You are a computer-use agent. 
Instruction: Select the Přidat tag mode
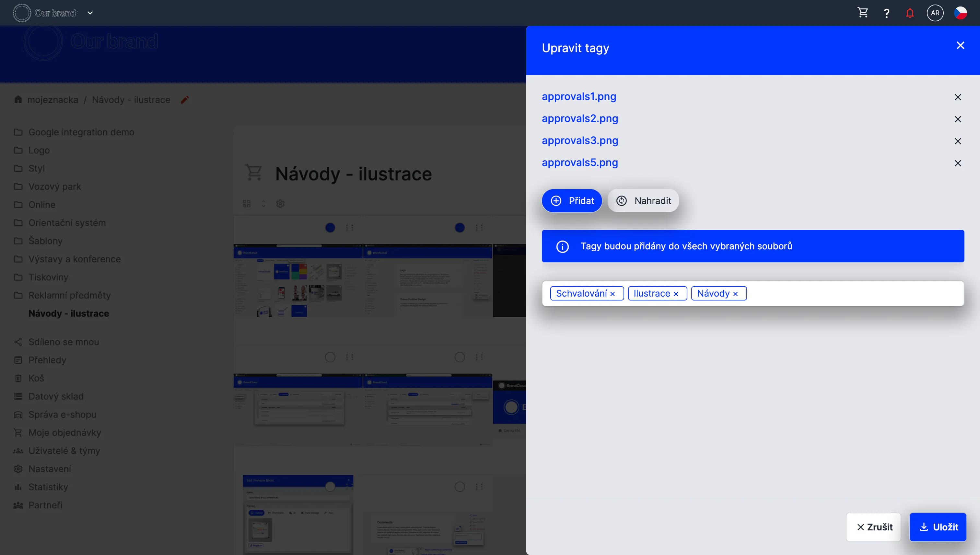click(x=571, y=201)
